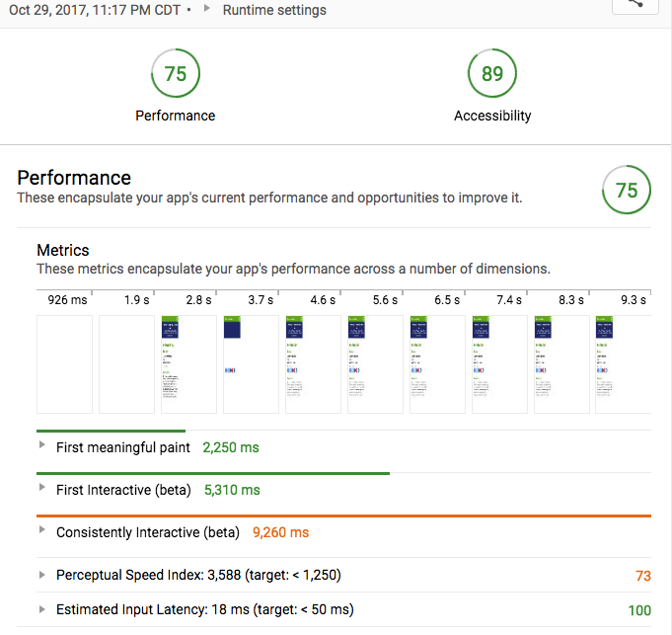Viewport: 672px width, 635px height.
Task: Expand the First Interactive (beta) metric
Action: [x=41, y=489]
